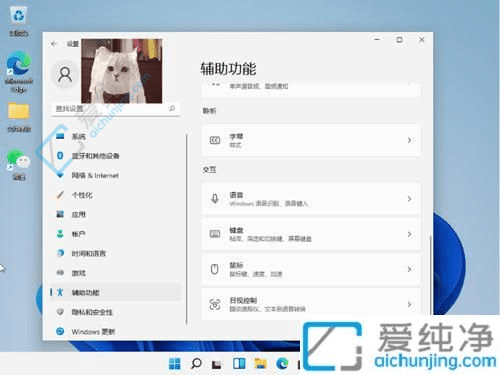
Task: Close the Settings window
Action: [422, 40]
